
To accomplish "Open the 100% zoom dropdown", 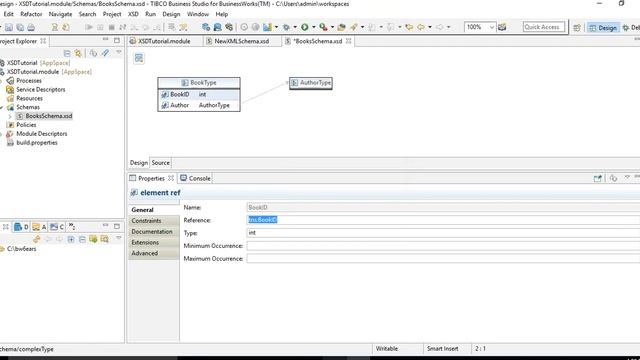I will [x=491, y=27].
